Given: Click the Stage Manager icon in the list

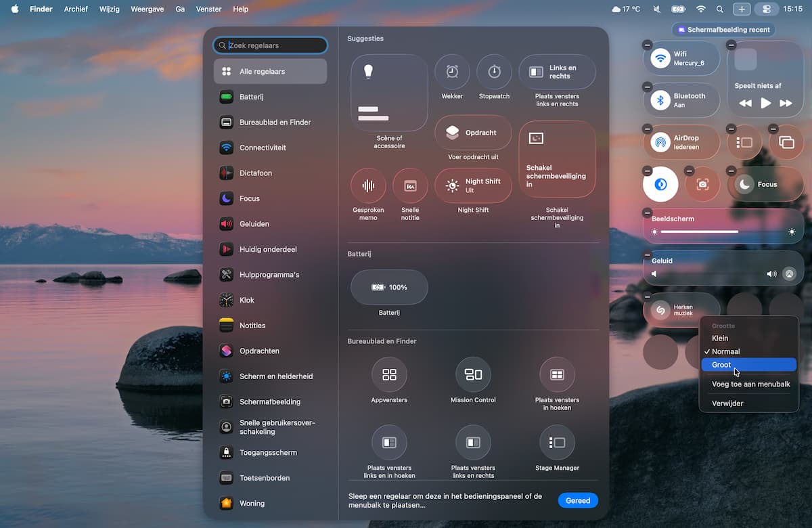Looking at the screenshot, I should point(557,443).
